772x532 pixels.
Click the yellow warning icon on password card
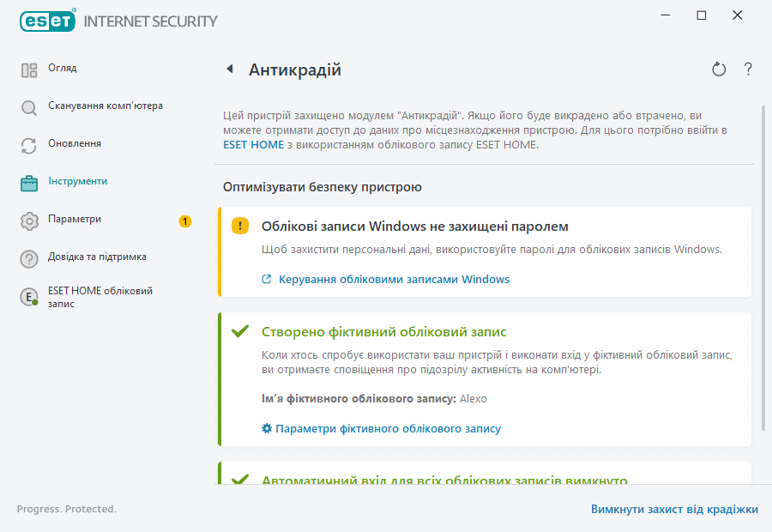(240, 227)
